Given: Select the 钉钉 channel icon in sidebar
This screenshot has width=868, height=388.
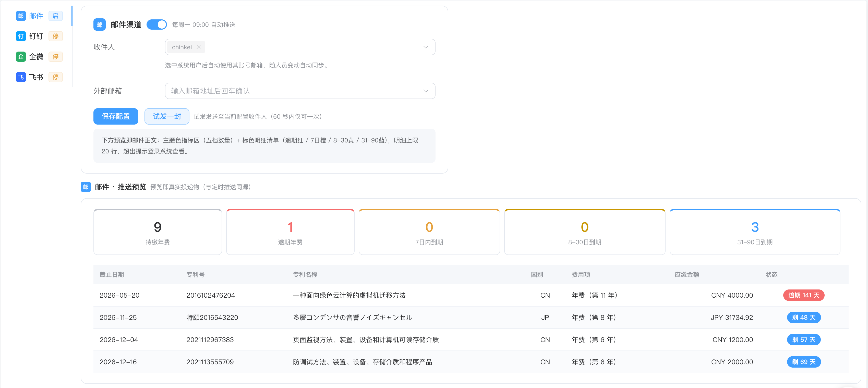Looking at the screenshot, I should (x=21, y=36).
